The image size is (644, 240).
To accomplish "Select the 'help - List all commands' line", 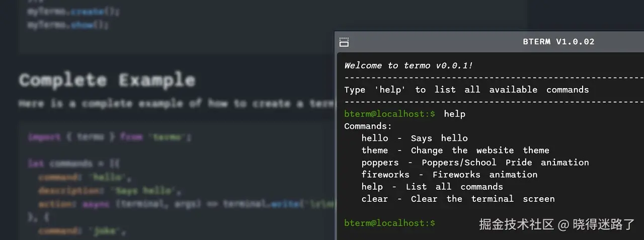I will tap(432, 187).
